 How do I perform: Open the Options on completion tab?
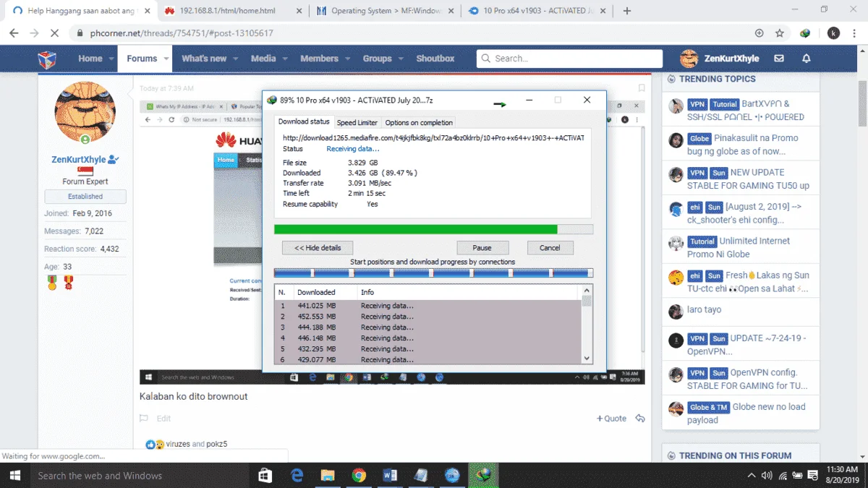(x=419, y=122)
